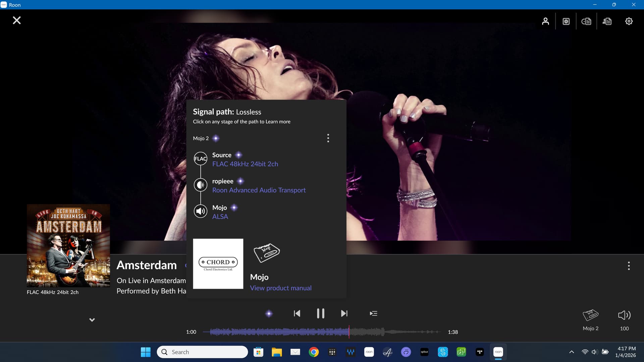The height and width of the screenshot is (362, 644).
Task: Click the album art view icon at top right
Action: point(566,21)
